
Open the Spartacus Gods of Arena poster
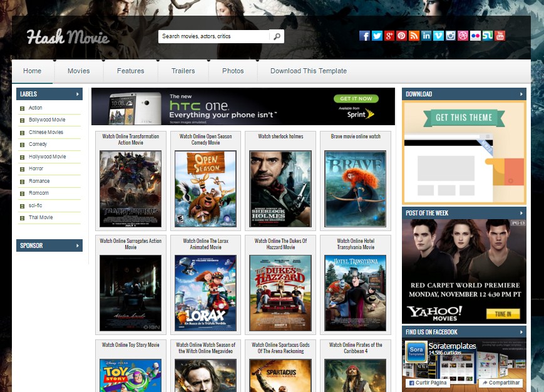(280, 376)
